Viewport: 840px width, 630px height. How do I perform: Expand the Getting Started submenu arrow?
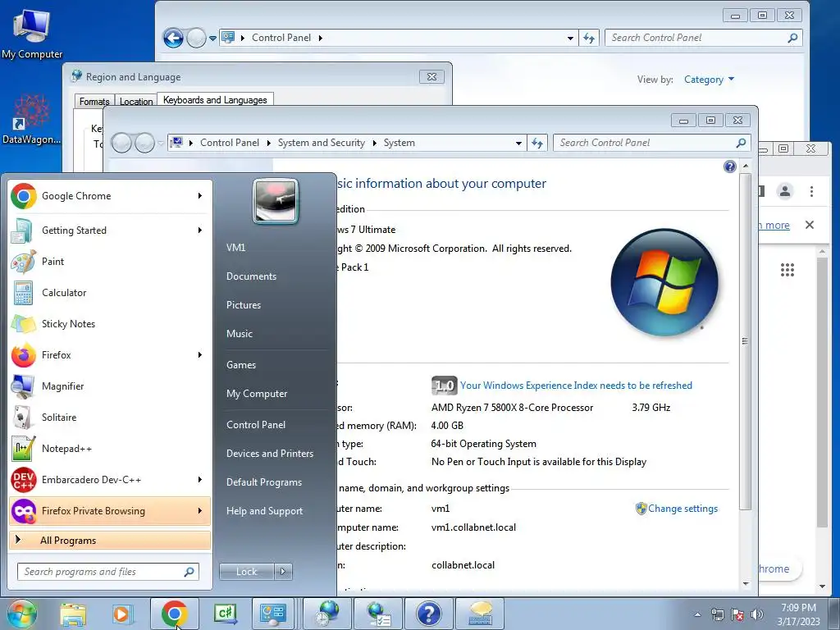pos(200,231)
